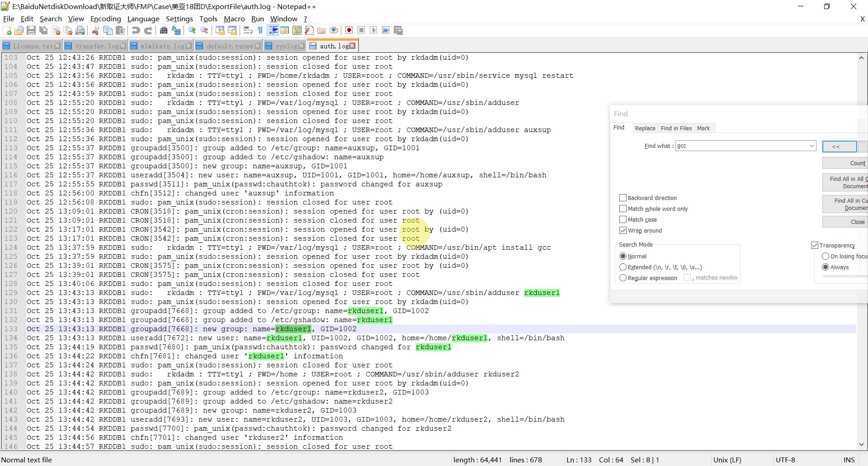Viewport: 868px width, 466px height.
Task: Click the Playback macro icon
Action: pyautogui.click(x=373, y=30)
